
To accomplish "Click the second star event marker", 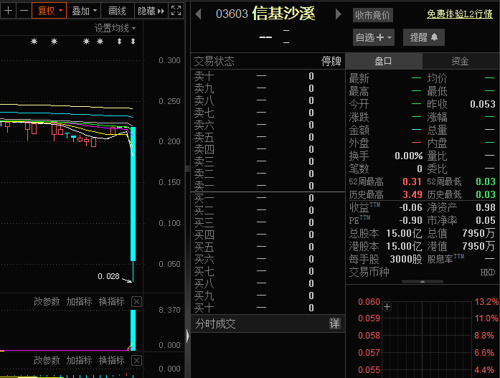I will 54,41.
